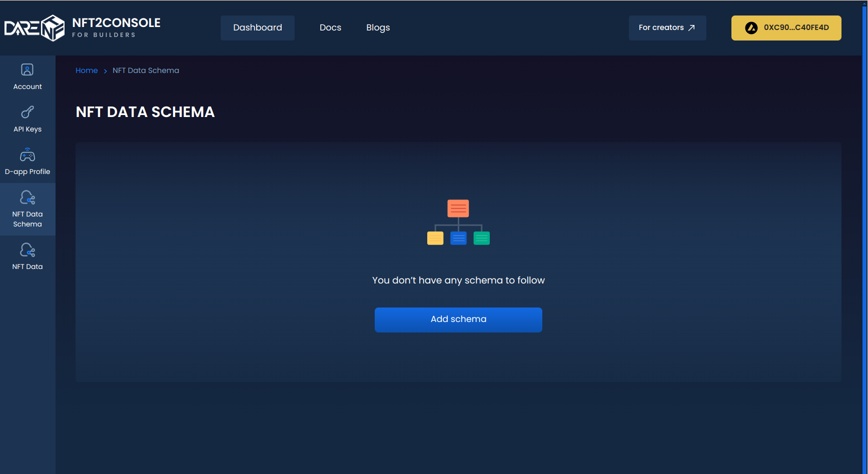Viewport: 868px width, 474px height.
Task: Open the Account section in the sidebar
Action: [x=28, y=75]
